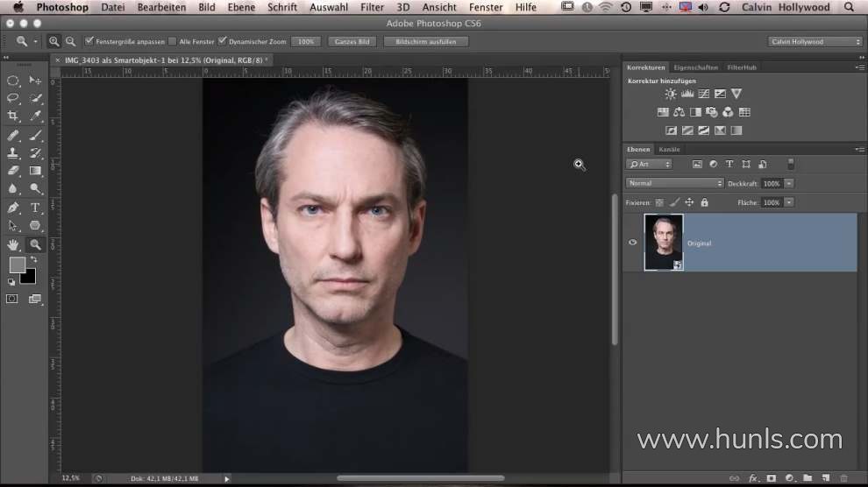Select the Pen tool

click(x=13, y=208)
